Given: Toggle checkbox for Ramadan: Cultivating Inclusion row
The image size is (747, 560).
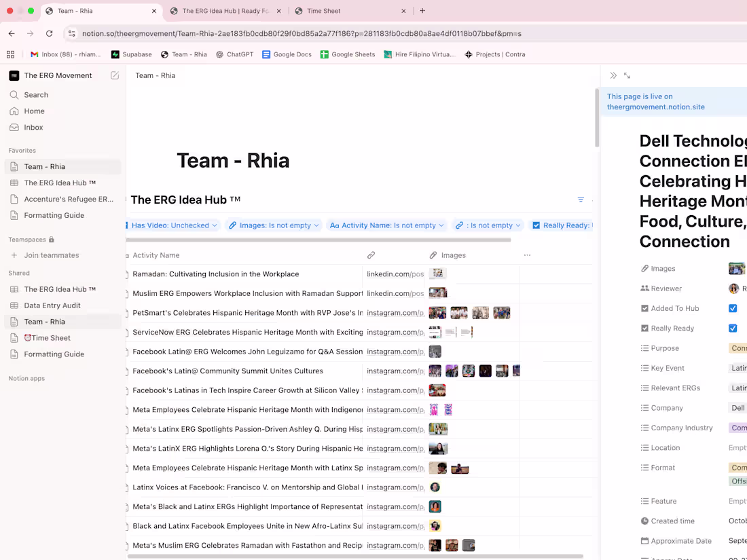Looking at the screenshot, I should point(127,274).
